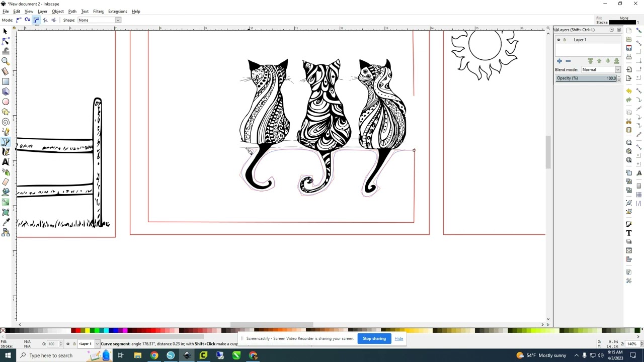The image size is (644, 362).
Task: Select the Color dropper tool
Action: coord(6,222)
